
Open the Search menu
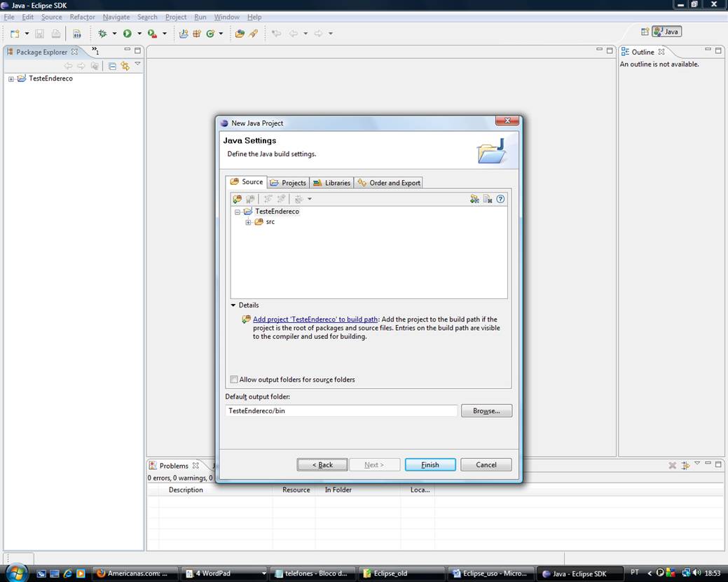147,18
